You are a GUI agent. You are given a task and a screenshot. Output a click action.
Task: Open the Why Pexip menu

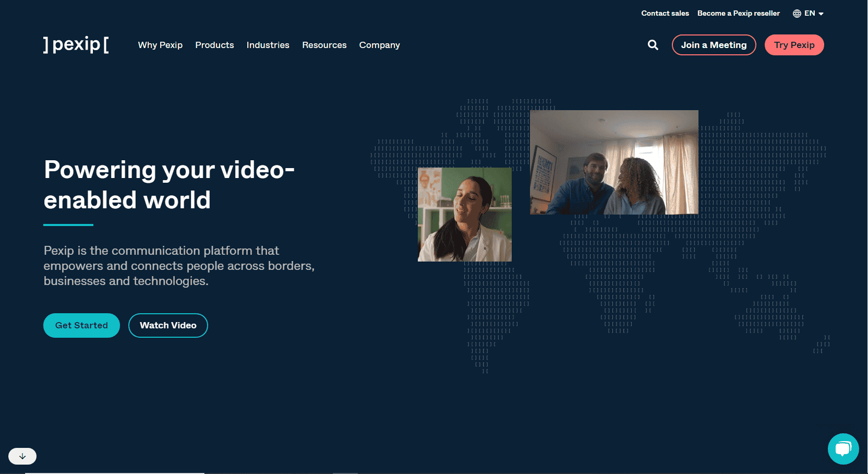tap(160, 45)
